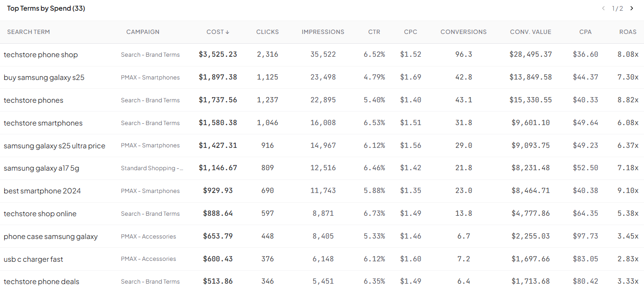Sort the table by ROAS

pos(628,32)
